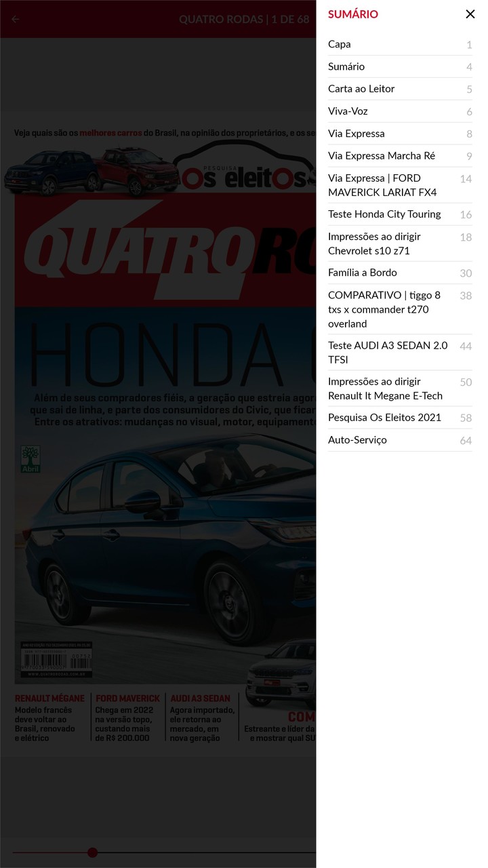The width and height of the screenshot is (488, 868).
Task: Tap the back arrow icon
Action: 16,19
